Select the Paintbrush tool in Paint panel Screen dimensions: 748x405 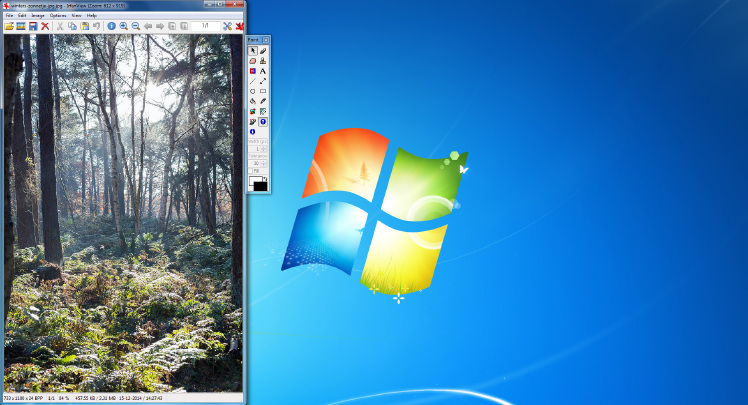[x=263, y=51]
